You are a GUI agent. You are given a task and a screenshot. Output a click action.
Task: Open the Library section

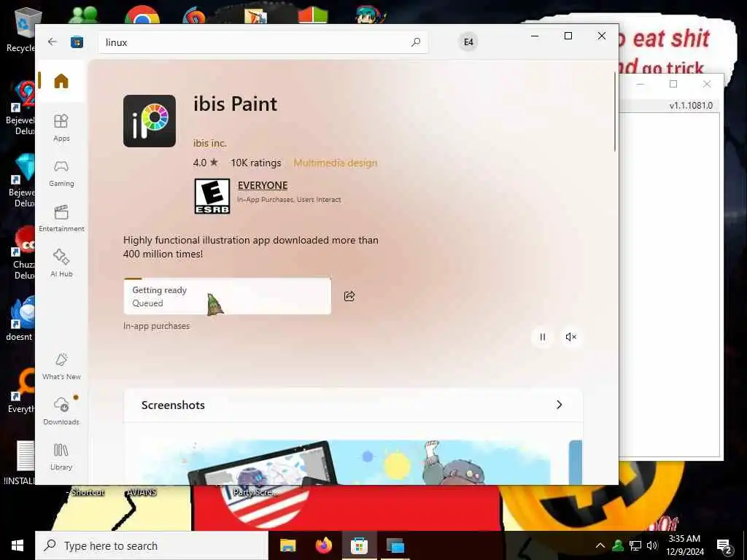[61, 456]
